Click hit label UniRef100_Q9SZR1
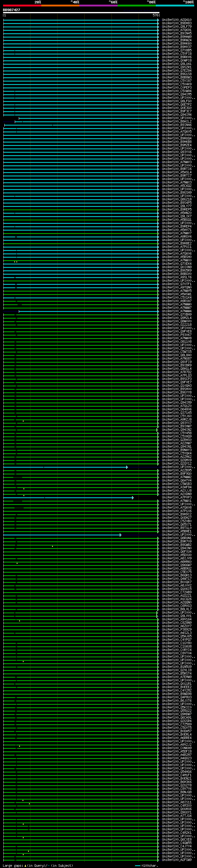Image resolution: width=197 pixels, height=868 pixels. point(176,67)
